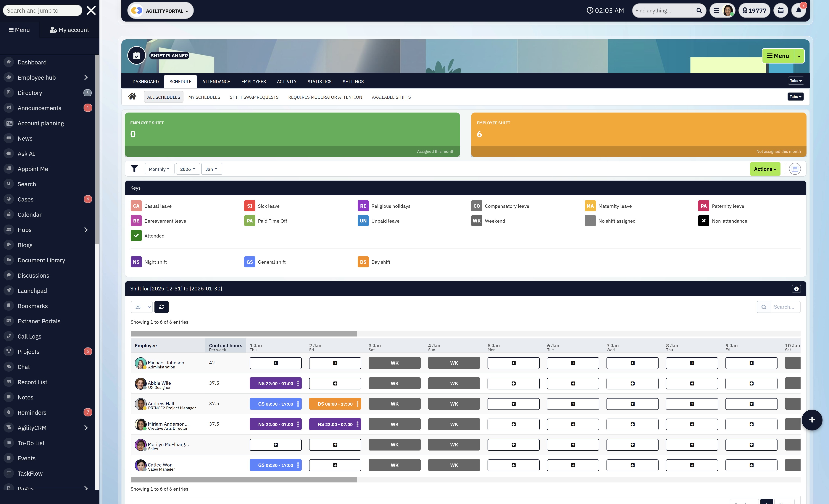The width and height of the screenshot is (829, 504).
Task: Open the green Actions button
Action: [765, 169]
